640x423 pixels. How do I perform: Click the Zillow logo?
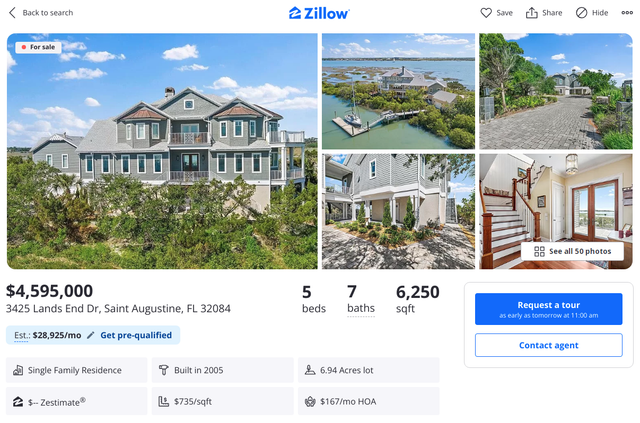(319, 13)
